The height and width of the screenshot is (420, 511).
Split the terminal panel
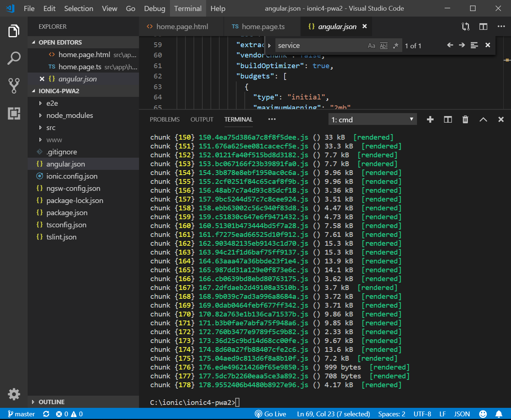tap(448, 119)
